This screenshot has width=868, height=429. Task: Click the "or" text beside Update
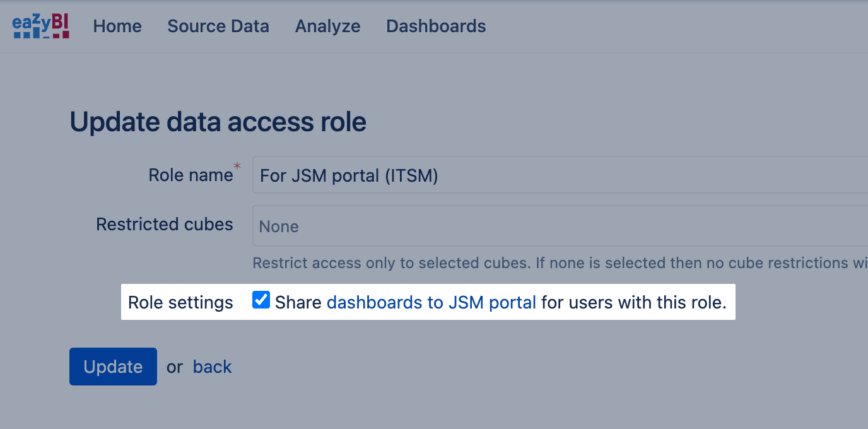pyautogui.click(x=175, y=367)
